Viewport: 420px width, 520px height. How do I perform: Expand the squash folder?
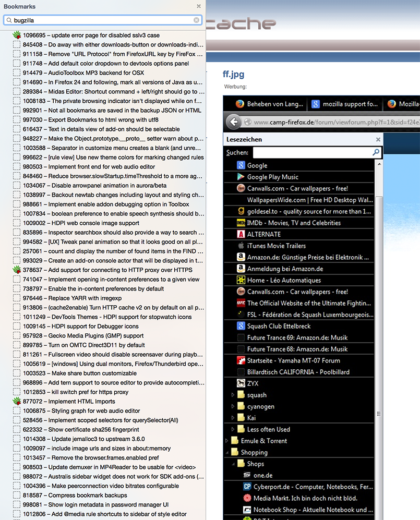(x=233, y=395)
